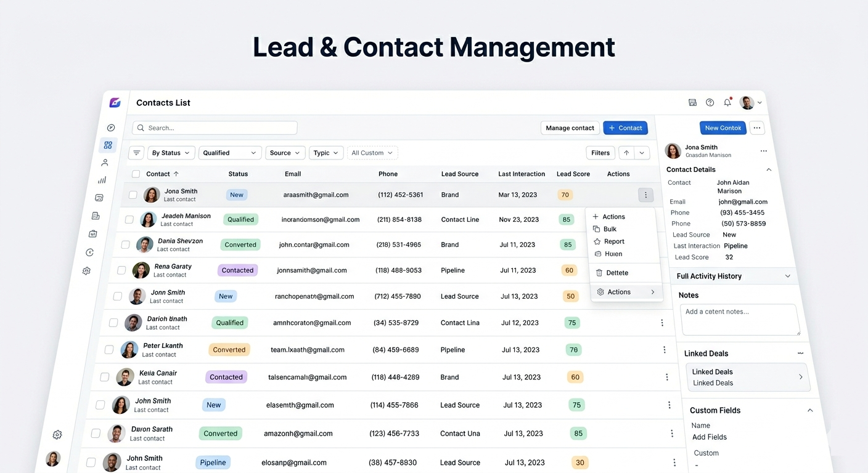
Task: Click the notifications bell icon
Action: point(727,102)
